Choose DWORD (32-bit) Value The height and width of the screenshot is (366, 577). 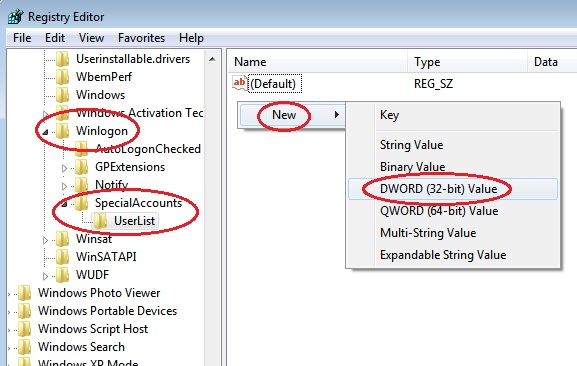click(453, 189)
